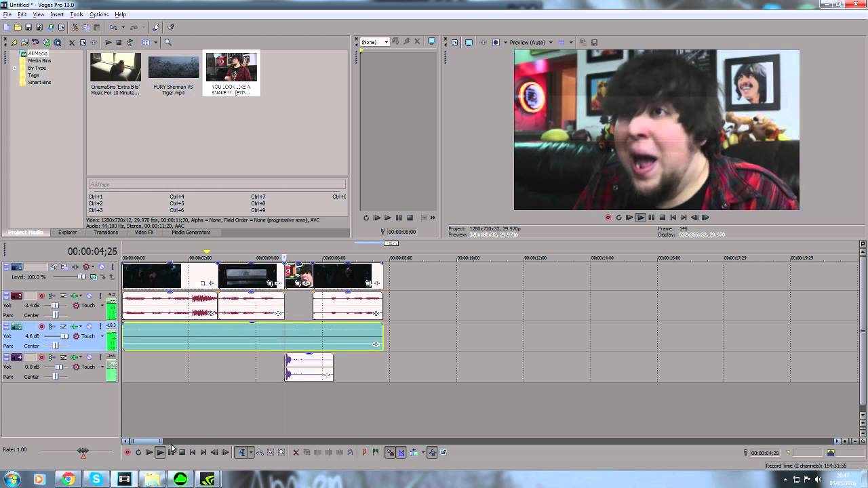Viewport: 868px width, 488px height.
Task: Select All Media tree item
Action: 37,54
